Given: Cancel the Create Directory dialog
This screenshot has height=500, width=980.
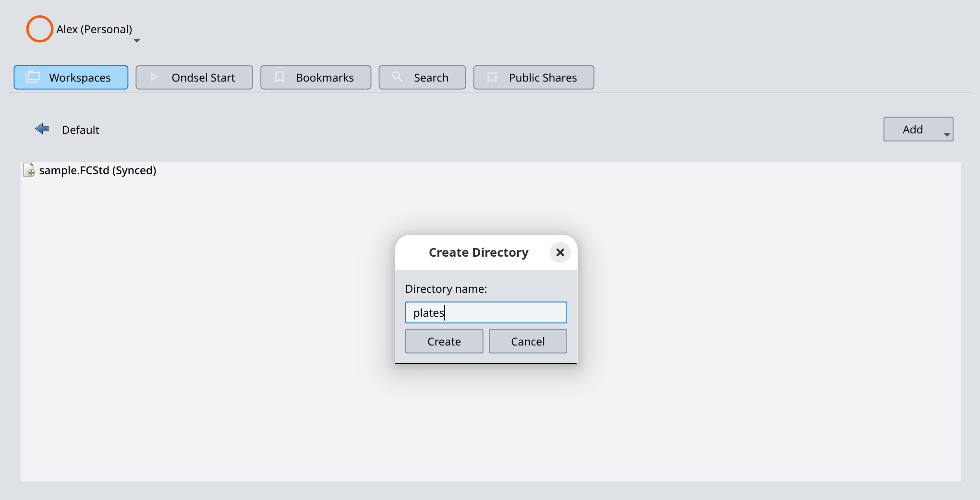Looking at the screenshot, I should 528,341.
